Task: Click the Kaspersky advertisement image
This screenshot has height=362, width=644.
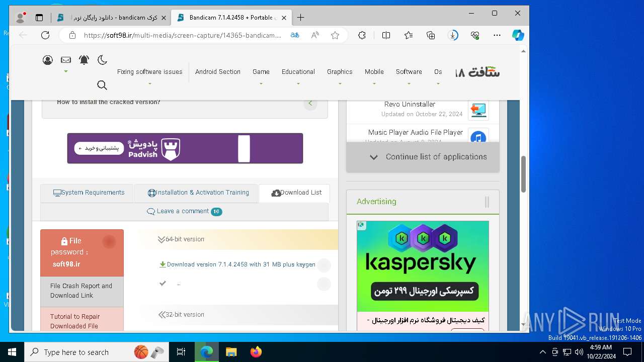Action: pos(423,266)
